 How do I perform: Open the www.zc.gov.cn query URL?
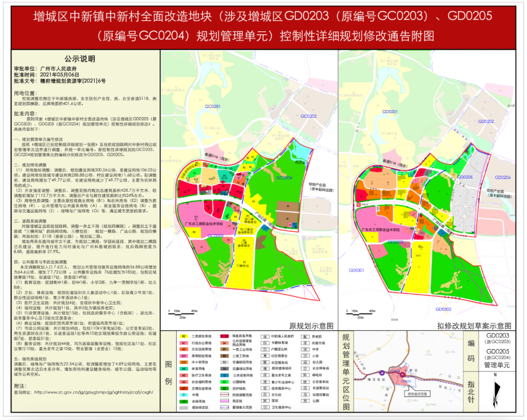94,392
